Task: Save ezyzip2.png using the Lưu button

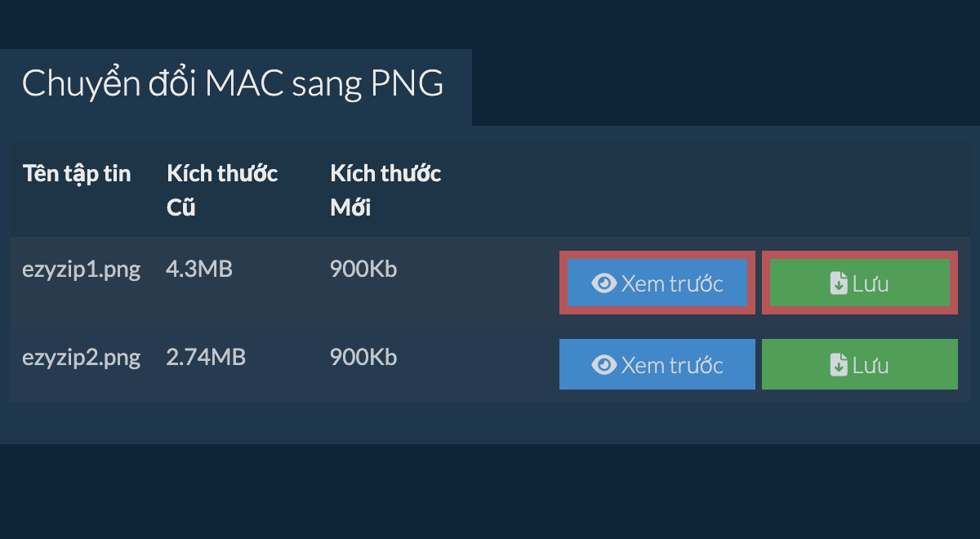Action: (x=859, y=364)
